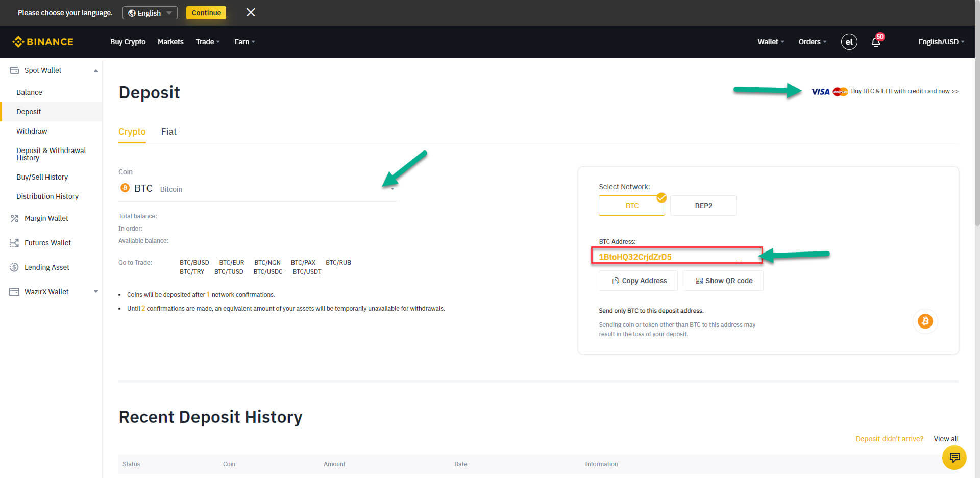Go to Buy Crypto
Image resolution: width=980 pixels, height=478 pixels.
coord(128,42)
